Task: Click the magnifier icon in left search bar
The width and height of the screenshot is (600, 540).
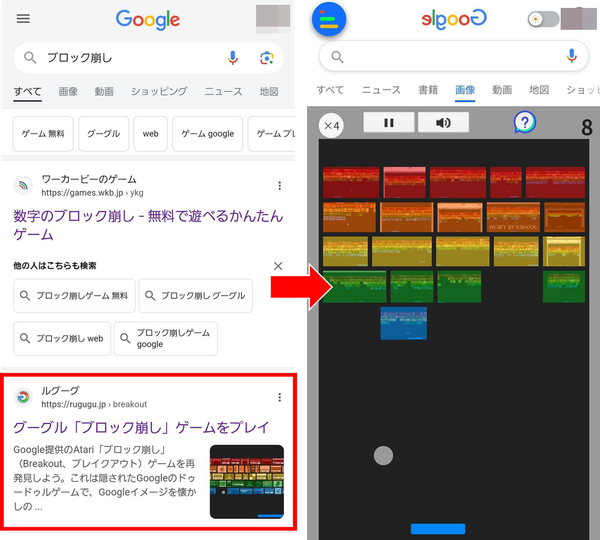Action: (30, 58)
